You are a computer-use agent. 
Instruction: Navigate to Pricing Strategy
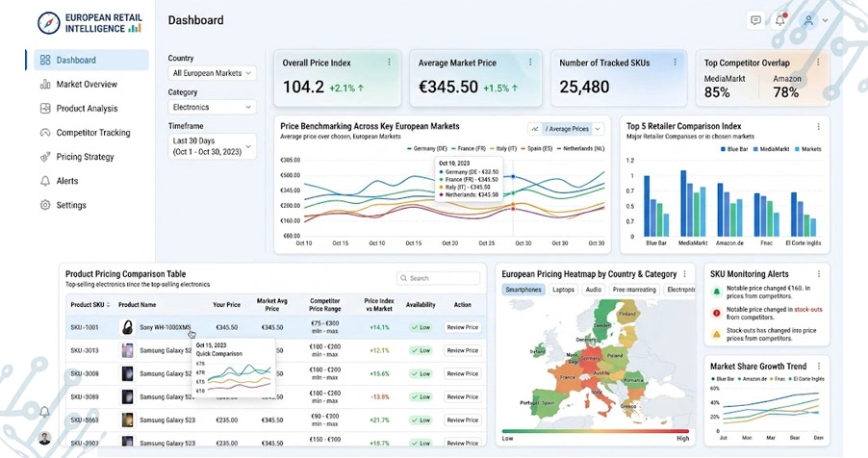coord(85,157)
